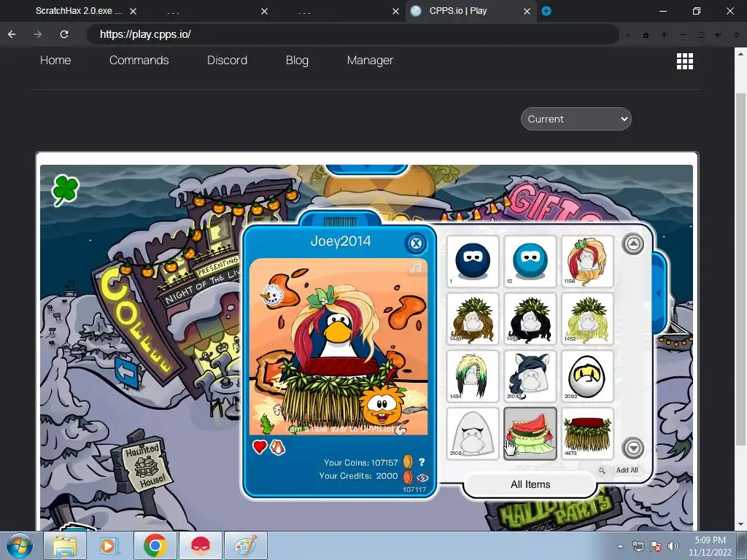Click the credits coin icon

[x=408, y=476]
